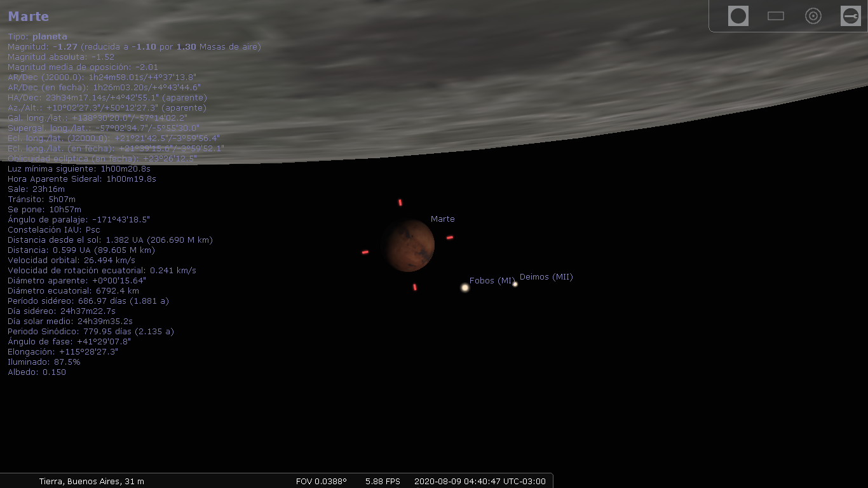Screen dimensions: 868x488
Task: Open date and time from status bar
Action: 480,482
